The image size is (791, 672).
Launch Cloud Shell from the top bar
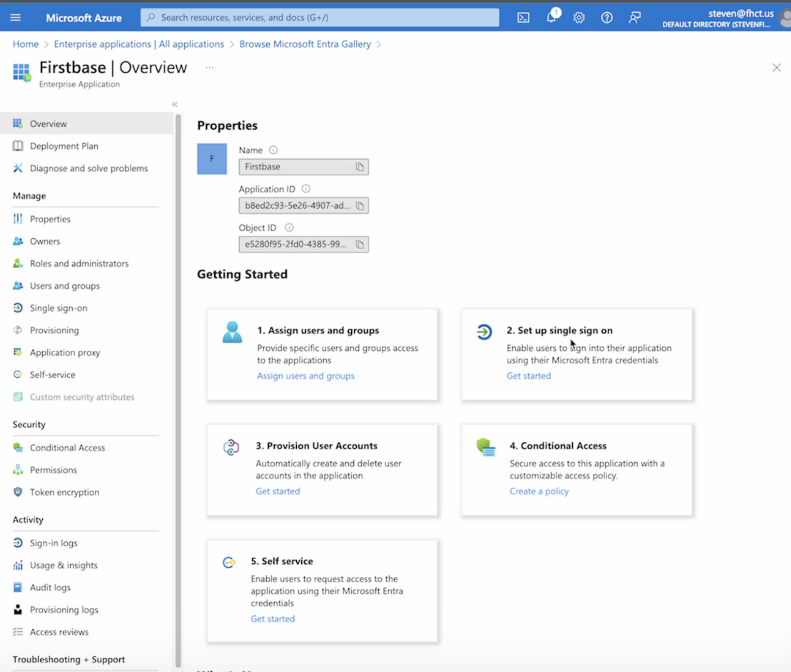pyautogui.click(x=523, y=18)
